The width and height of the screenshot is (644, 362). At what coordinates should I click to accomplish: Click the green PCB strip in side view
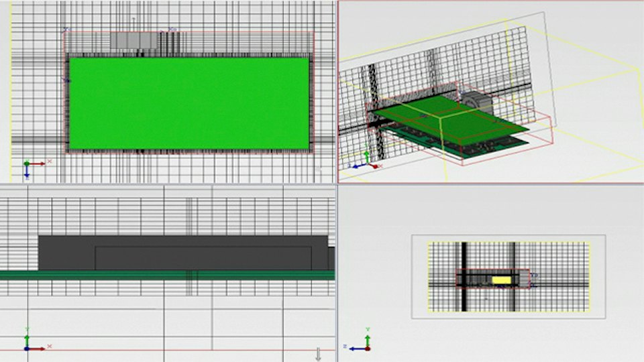tap(167, 275)
